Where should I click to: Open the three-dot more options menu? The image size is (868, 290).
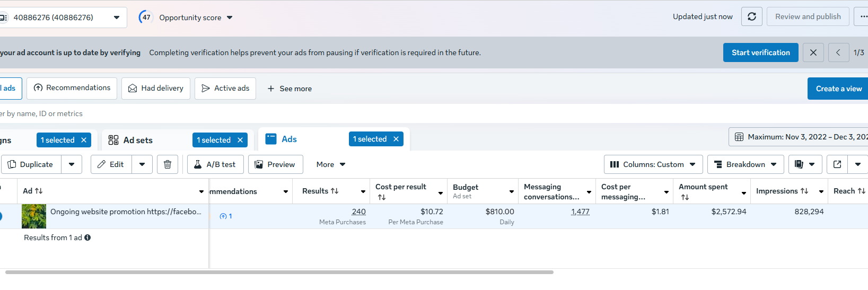(862, 16)
